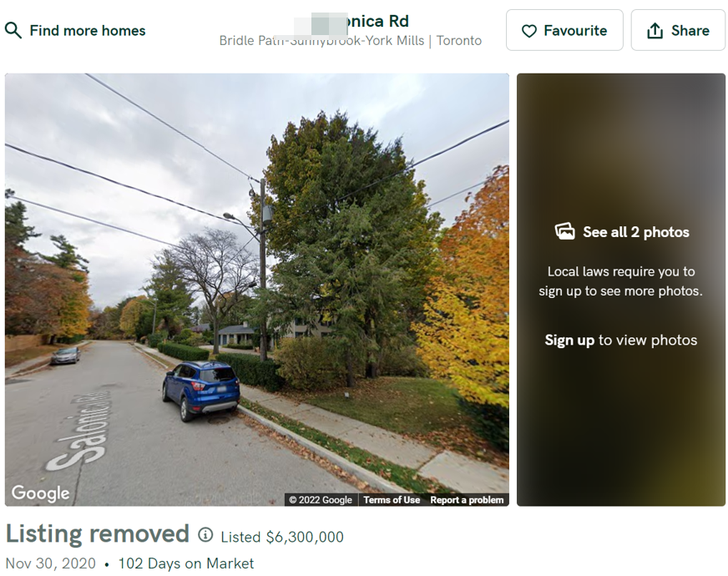Click Sign up to view photos
The height and width of the screenshot is (576, 728).
pyautogui.click(x=621, y=341)
